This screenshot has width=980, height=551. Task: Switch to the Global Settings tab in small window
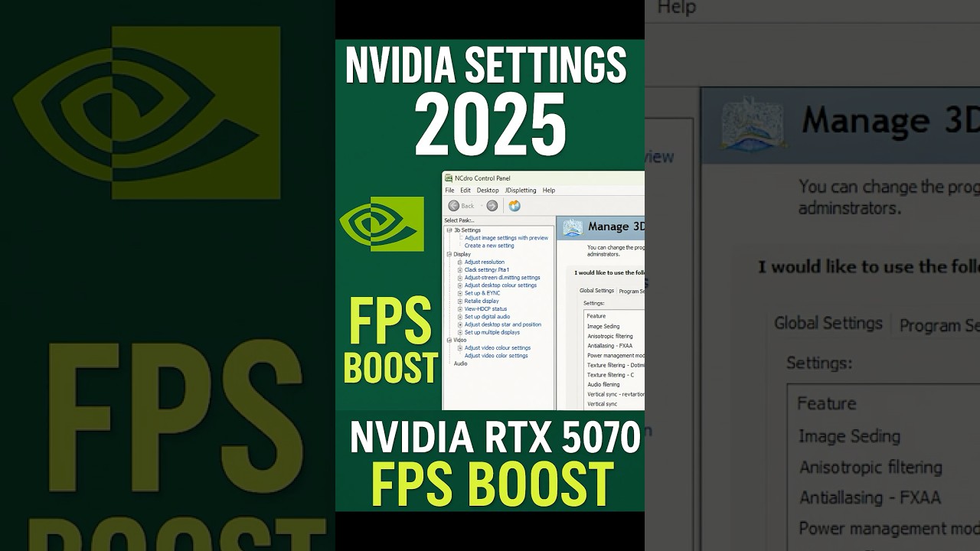(597, 291)
